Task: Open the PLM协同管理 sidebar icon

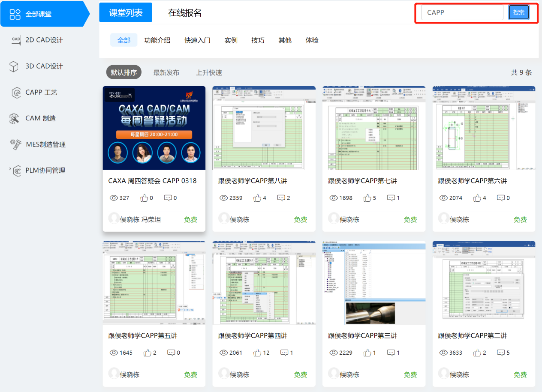Action: coord(16,171)
